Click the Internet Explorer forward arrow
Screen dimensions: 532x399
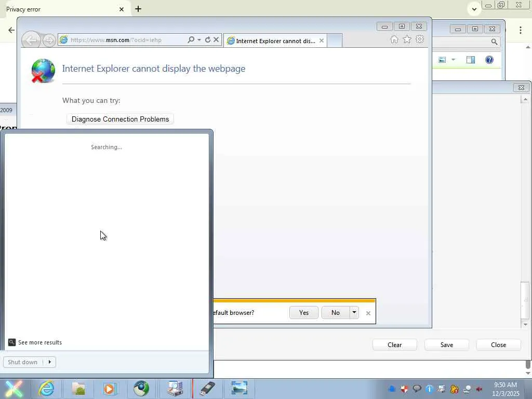49,41
